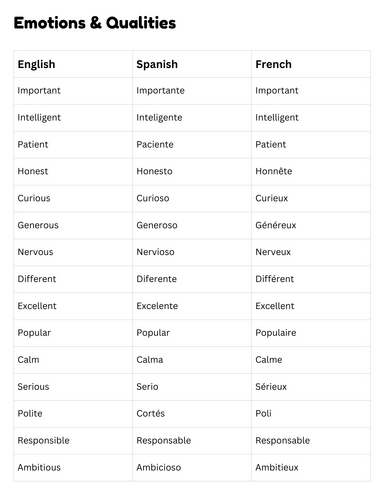Viewport: 386px width, 500px height.
Task: Click the French word Généreux
Action: pyautogui.click(x=276, y=225)
